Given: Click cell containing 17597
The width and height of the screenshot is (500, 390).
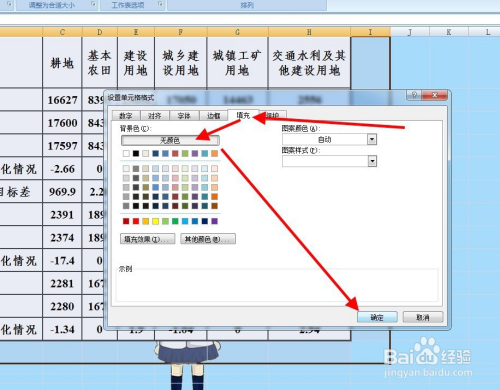Looking at the screenshot, I should click(x=62, y=146).
